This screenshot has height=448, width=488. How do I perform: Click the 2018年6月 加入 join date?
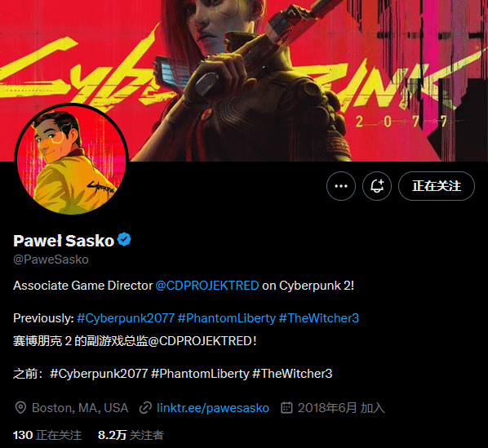341,408
